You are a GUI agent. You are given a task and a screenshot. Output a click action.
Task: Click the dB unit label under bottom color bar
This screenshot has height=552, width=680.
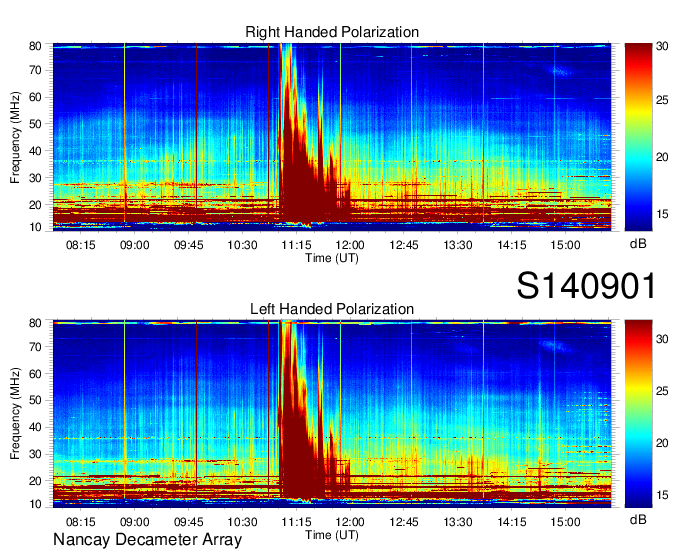pyautogui.click(x=638, y=520)
